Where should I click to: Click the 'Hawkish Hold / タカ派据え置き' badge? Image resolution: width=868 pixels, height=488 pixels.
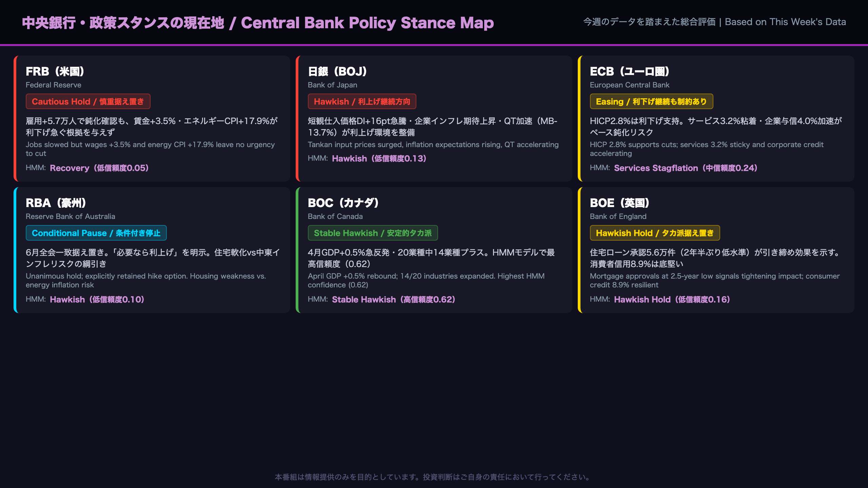coord(655,233)
